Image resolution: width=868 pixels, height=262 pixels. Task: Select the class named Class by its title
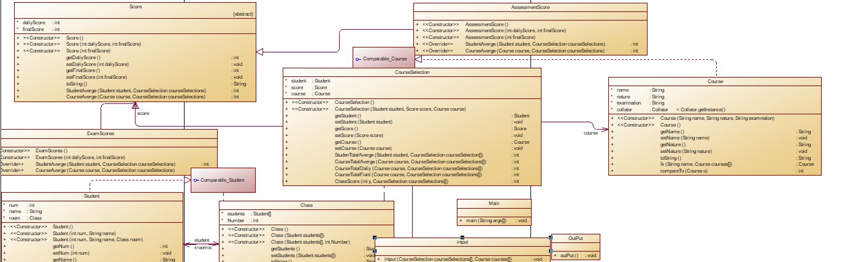pyautogui.click(x=307, y=205)
